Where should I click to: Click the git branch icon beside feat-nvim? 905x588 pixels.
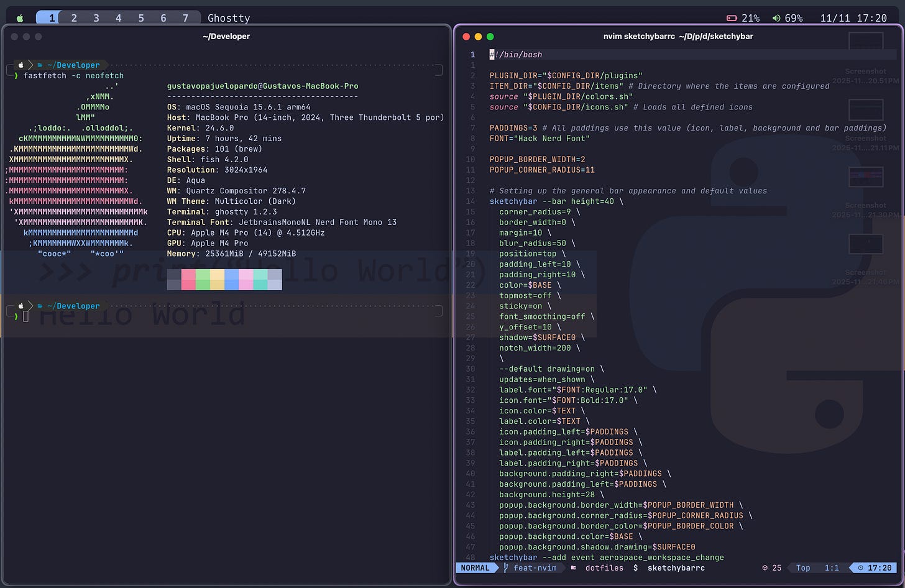[506, 567]
